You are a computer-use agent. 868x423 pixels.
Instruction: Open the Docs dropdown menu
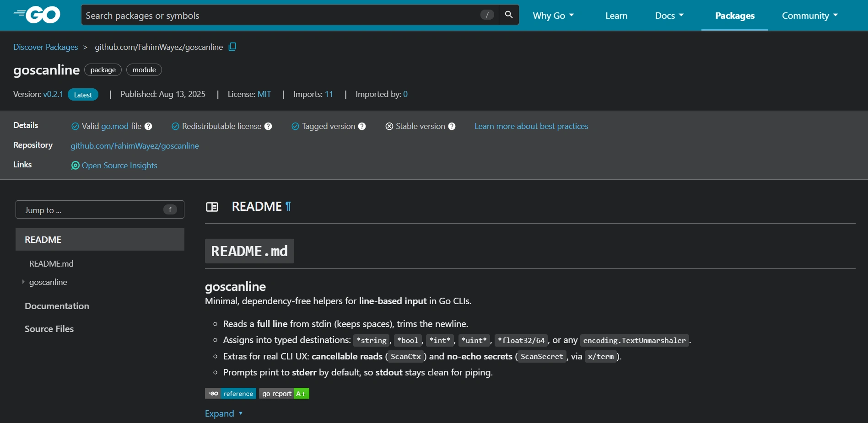click(x=669, y=16)
